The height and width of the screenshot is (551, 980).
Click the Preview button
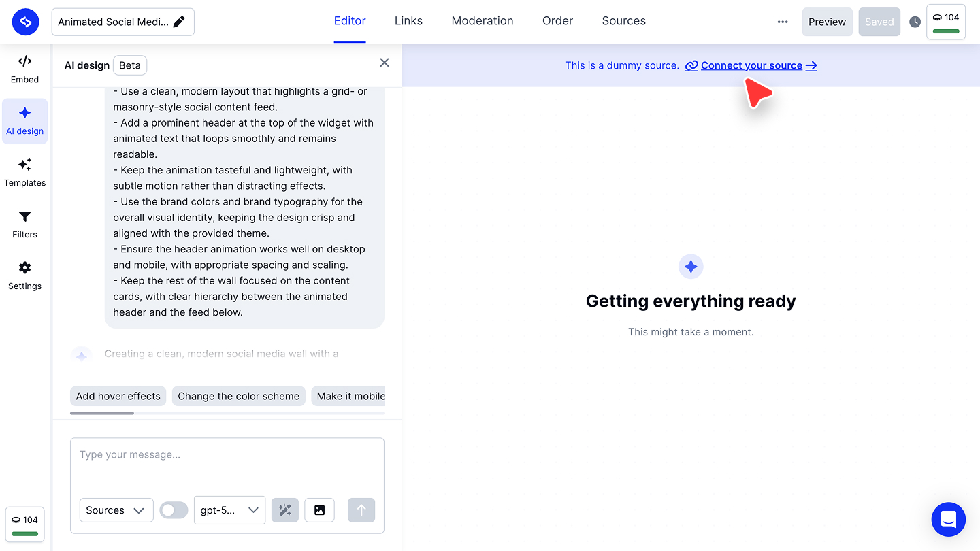coord(828,22)
